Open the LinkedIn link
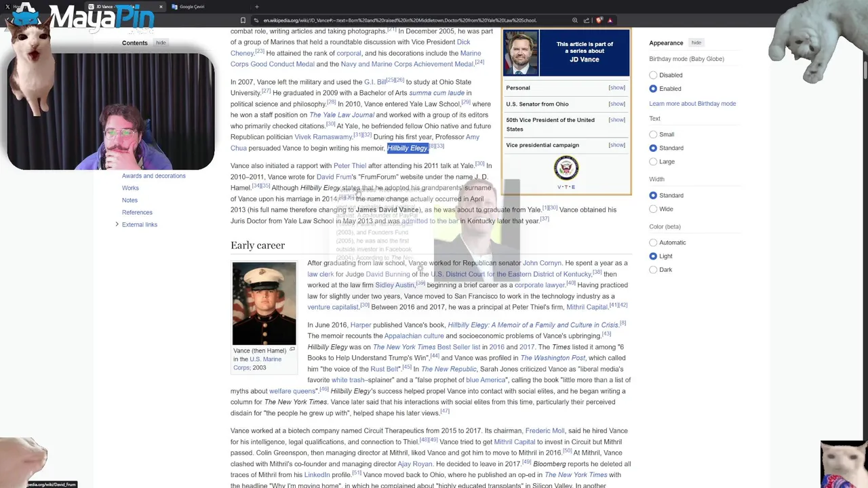This screenshot has height=488, width=868. (x=317, y=475)
